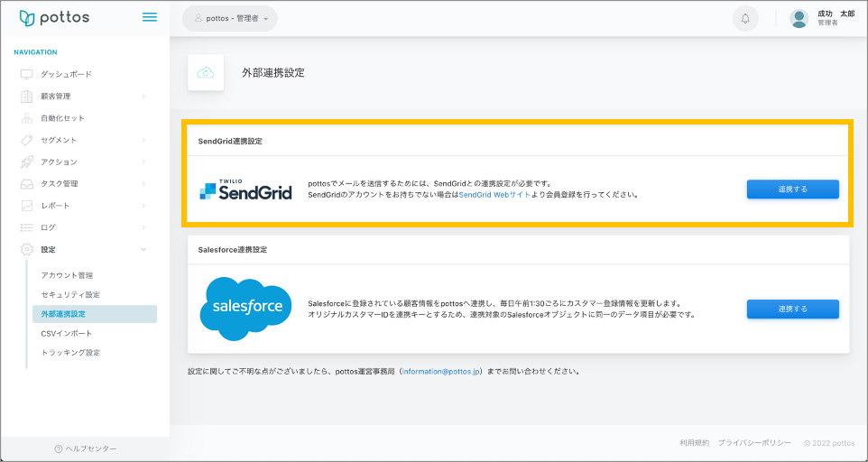Image resolution: width=868 pixels, height=462 pixels.
Task: Click the 成功 太郎 user name
Action: (x=836, y=14)
